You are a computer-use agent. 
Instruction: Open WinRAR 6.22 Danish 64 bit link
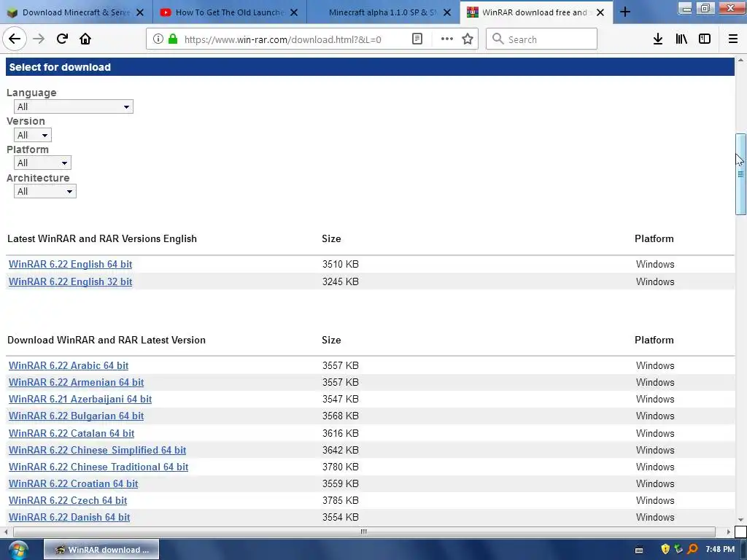(69, 517)
